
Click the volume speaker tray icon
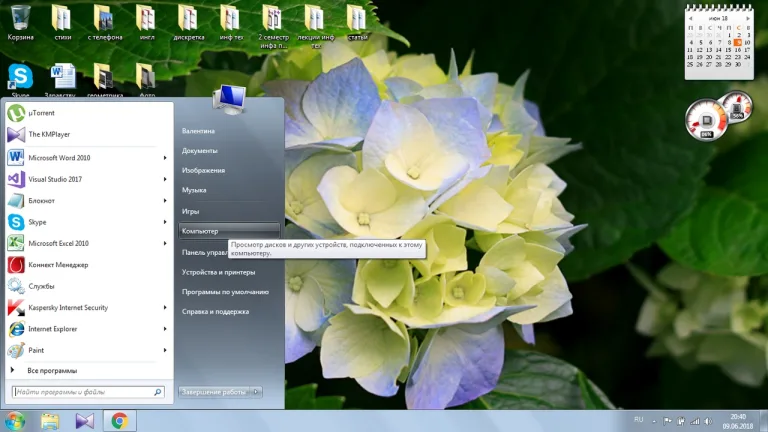pos(708,421)
